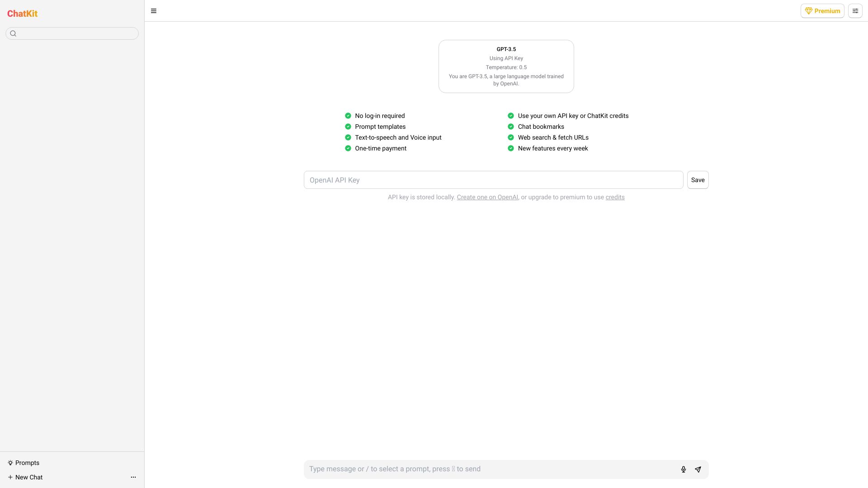Screen dimensions: 868x488
Task: Select the Prompts sidebar entry
Action: pos(27,463)
